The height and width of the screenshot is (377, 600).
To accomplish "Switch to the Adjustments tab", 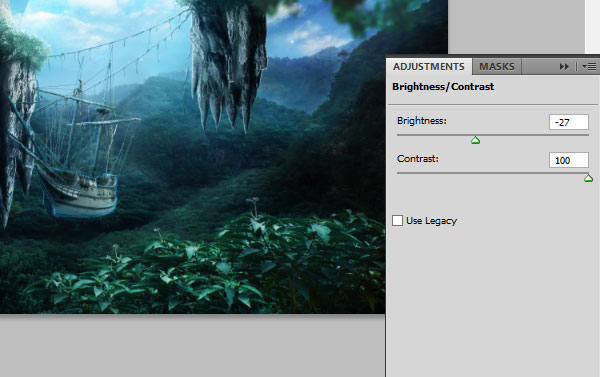I will pyautogui.click(x=429, y=67).
